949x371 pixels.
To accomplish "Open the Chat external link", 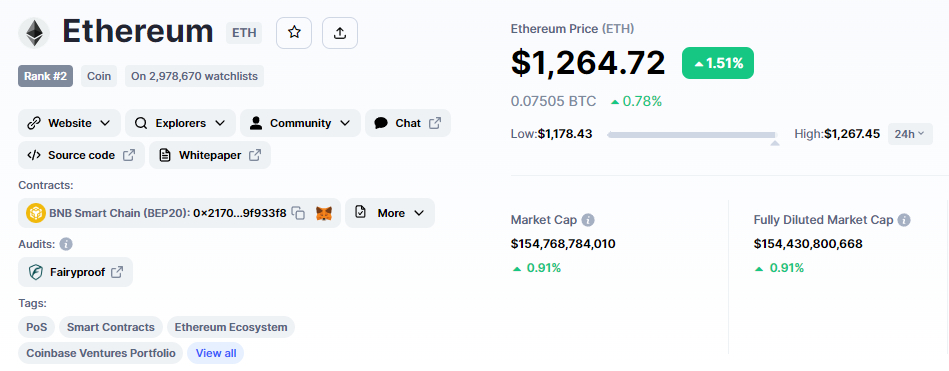I will pos(408,123).
